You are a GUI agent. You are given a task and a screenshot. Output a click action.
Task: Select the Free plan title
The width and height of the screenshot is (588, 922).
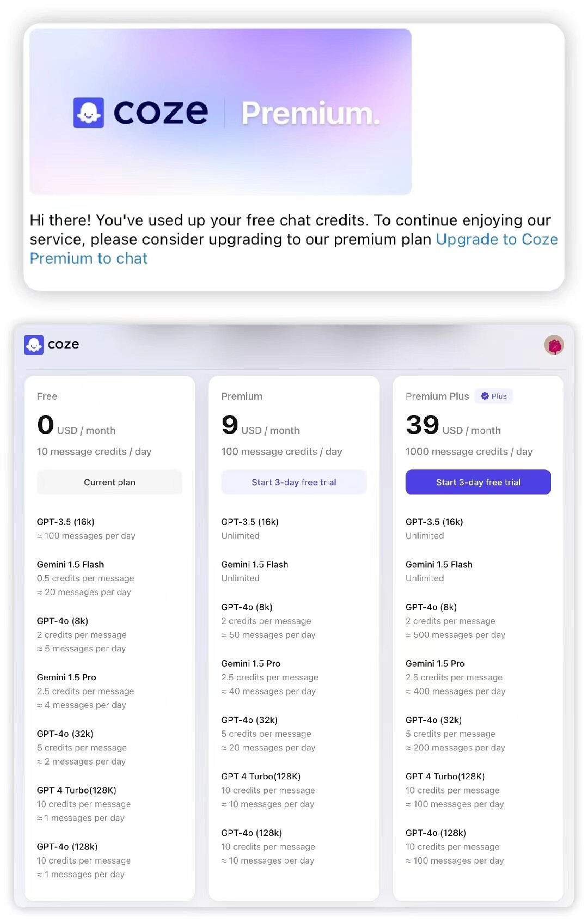pos(47,396)
